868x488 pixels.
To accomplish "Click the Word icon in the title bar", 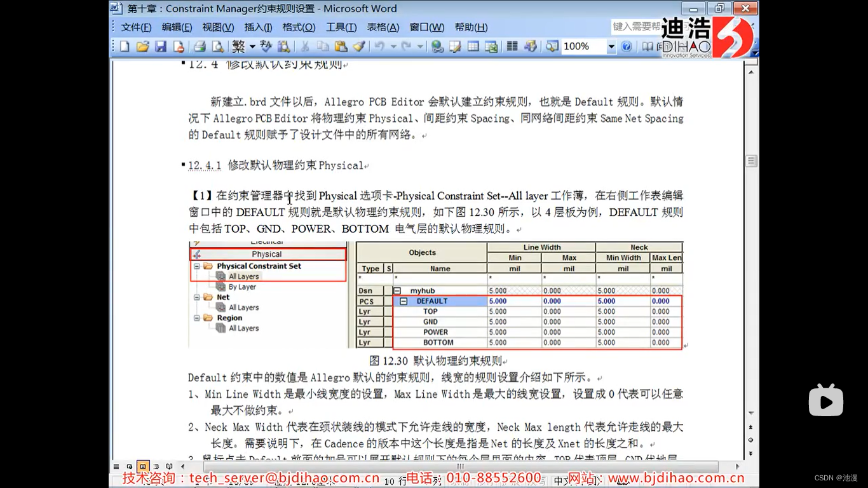I will (x=115, y=8).
